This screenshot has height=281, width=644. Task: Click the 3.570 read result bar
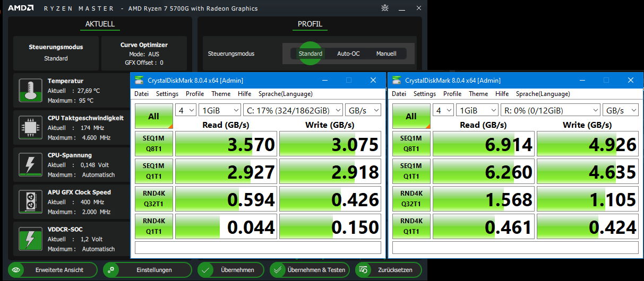(226, 144)
